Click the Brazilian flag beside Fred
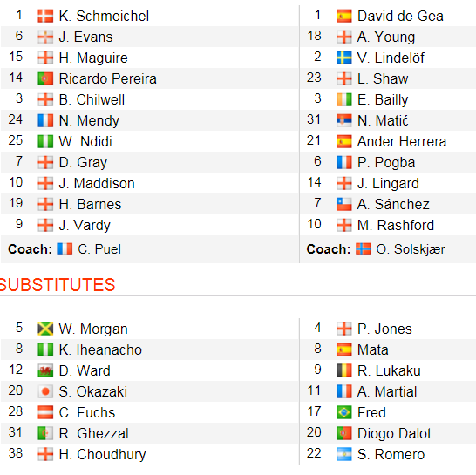 344,412
